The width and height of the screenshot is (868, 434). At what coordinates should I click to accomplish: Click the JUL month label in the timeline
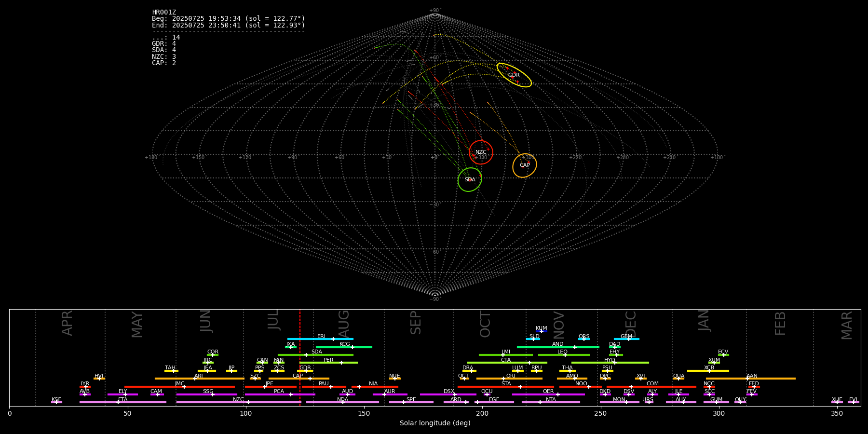pyautogui.click(x=273, y=320)
